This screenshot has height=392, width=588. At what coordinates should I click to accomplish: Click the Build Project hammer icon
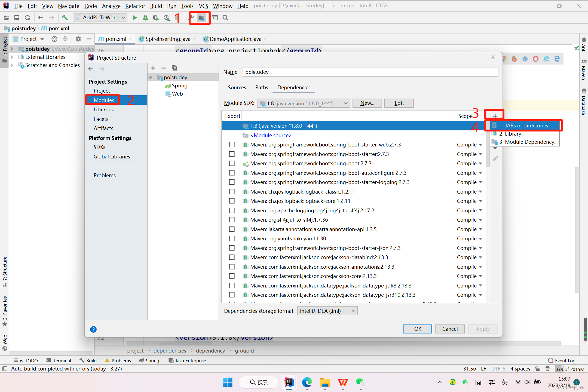pos(65,18)
